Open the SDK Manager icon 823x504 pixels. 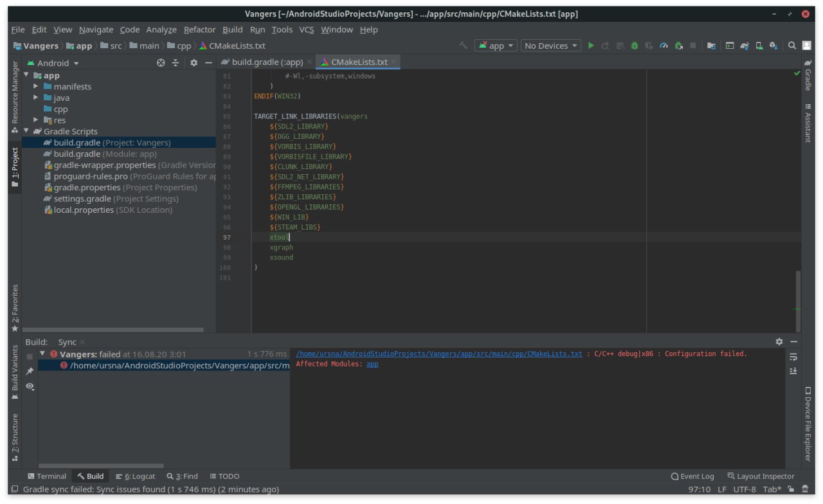click(773, 46)
